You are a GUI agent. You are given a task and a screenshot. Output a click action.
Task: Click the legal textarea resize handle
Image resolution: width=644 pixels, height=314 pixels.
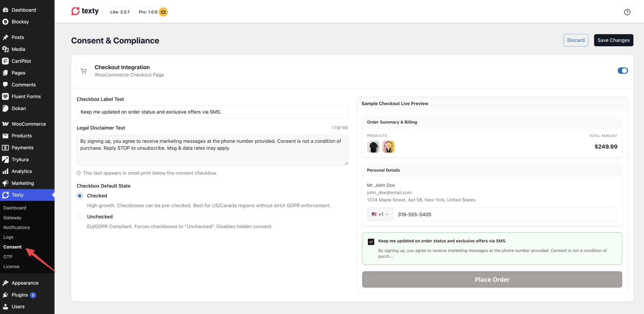[346, 163]
